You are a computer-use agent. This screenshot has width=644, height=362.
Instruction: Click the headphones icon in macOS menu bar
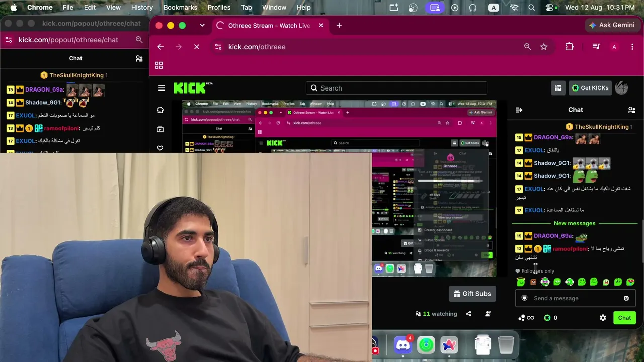coord(472,8)
